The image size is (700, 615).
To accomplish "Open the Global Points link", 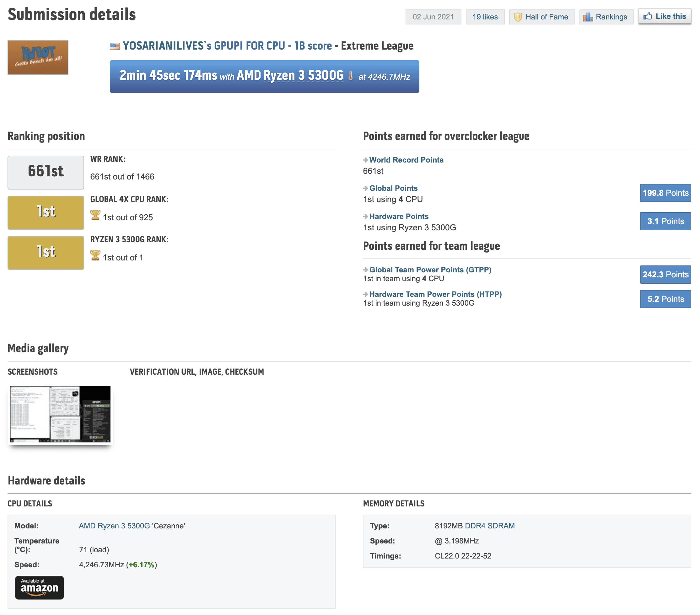I will pos(394,188).
